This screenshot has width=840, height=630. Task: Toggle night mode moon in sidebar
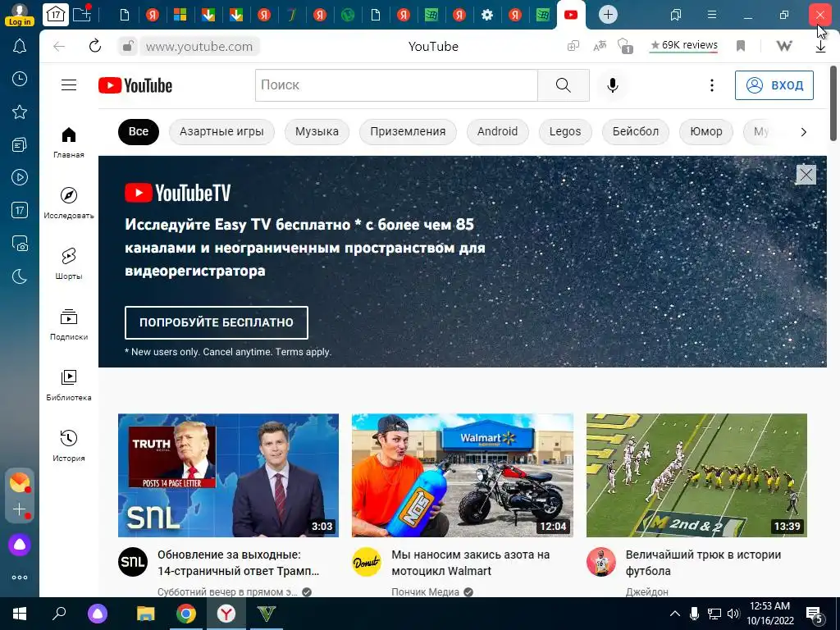pyautogui.click(x=20, y=276)
